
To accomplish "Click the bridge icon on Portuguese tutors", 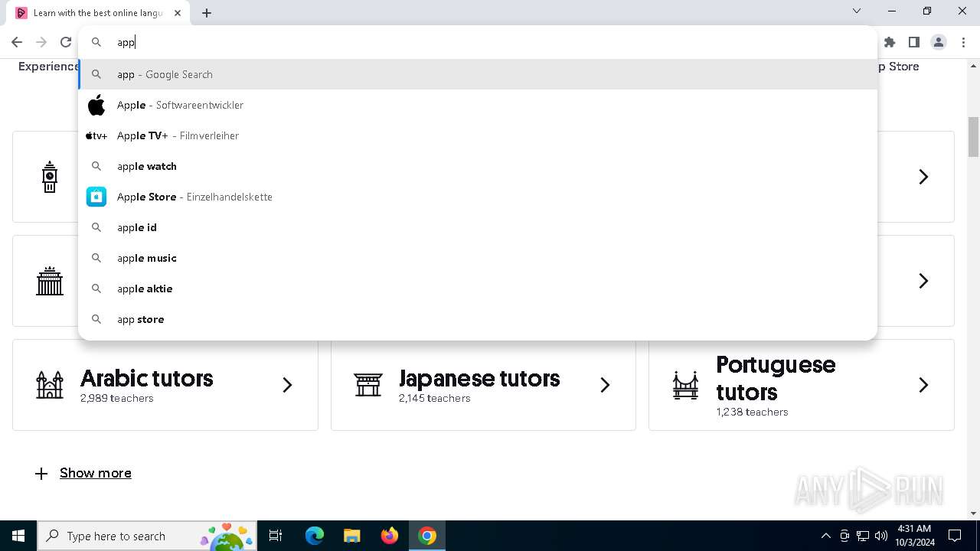I will [x=686, y=385].
